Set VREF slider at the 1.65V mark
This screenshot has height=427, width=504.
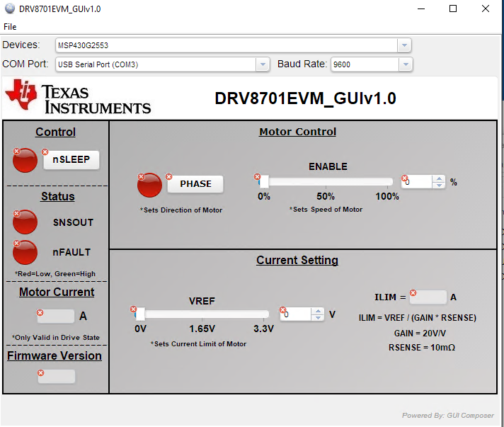pos(202,314)
